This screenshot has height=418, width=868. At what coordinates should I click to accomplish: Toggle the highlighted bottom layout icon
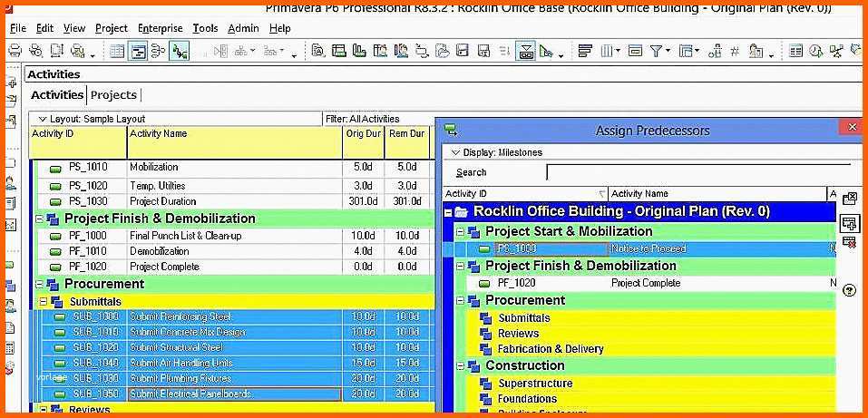pos(526,51)
